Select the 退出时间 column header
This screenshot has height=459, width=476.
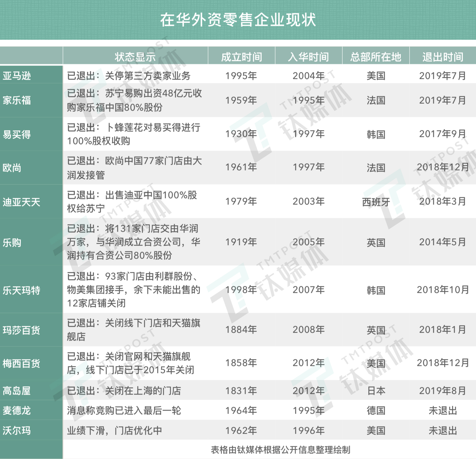pyautogui.click(x=443, y=57)
